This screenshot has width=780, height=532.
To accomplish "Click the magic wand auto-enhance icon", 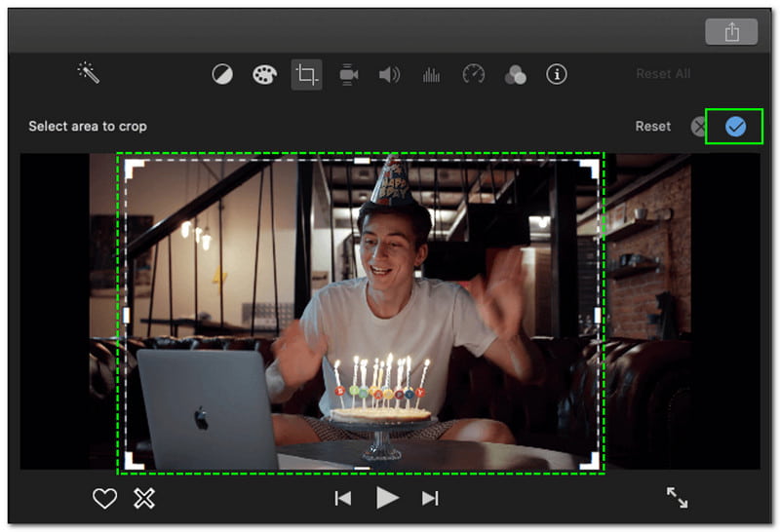I will coord(89,73).
